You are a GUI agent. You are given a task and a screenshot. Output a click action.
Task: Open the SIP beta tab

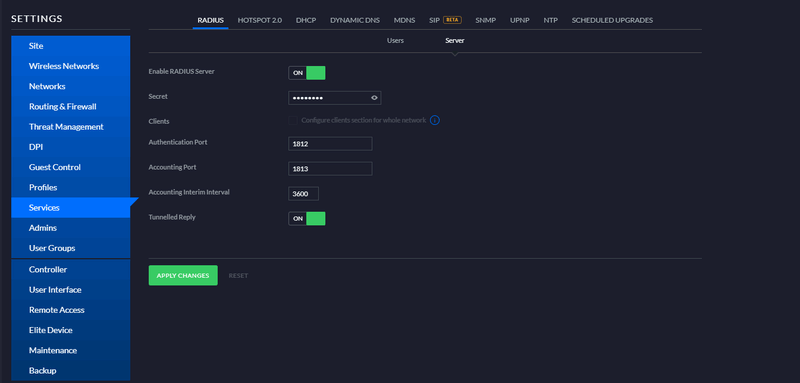(445, 20)
